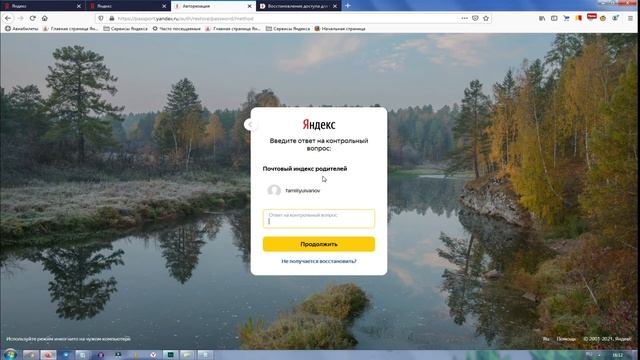This screenshot has width=640, height=360.
Task: Open the Помощь footer link
Action: (566, 339)
